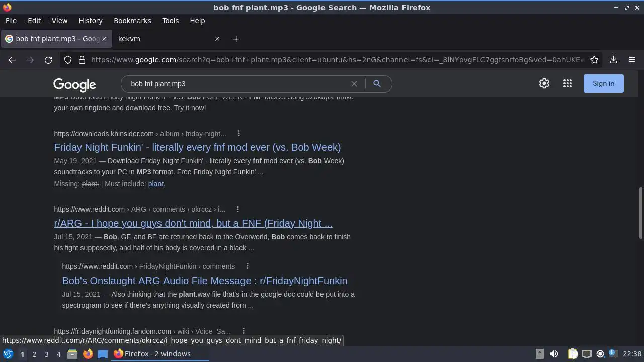Open more options for FridayNightFunkin reddit result

(x=247, y=266)
